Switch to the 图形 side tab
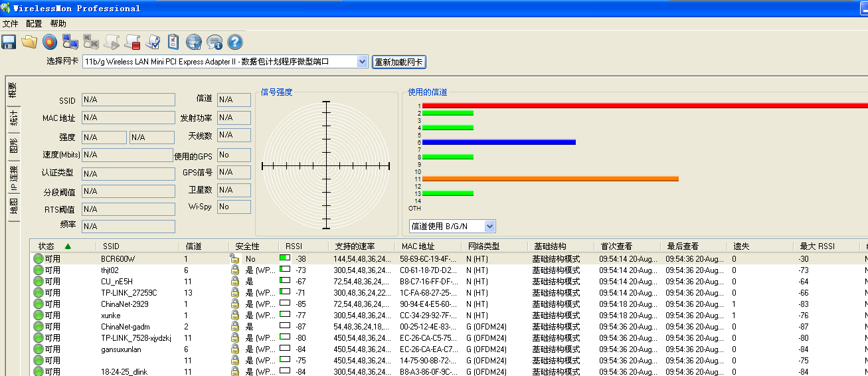The height and width of the screenshot is (376, 868). tap(13, 147)
